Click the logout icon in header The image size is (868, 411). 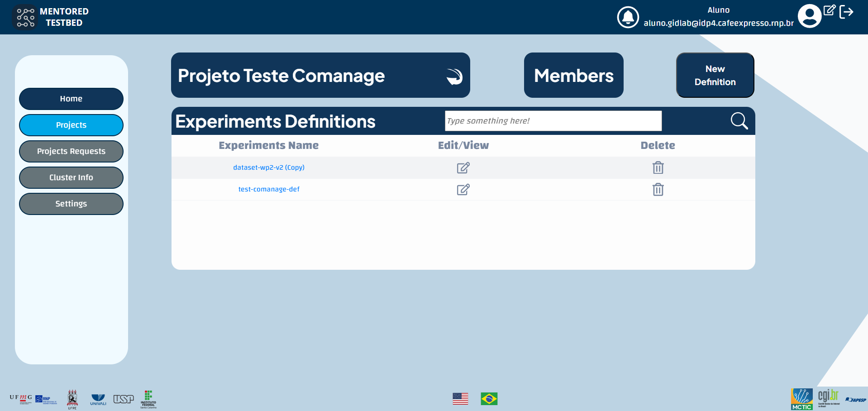point(846,12)
